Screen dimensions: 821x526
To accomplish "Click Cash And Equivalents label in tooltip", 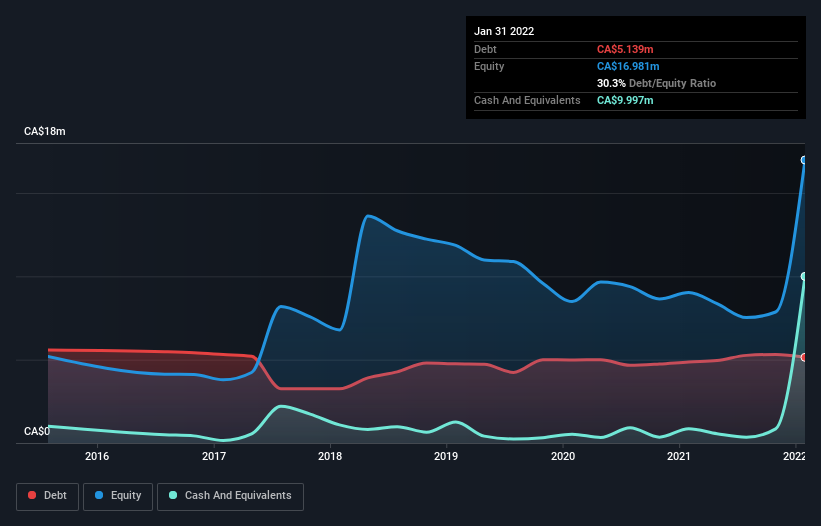I will pos(527,100).
